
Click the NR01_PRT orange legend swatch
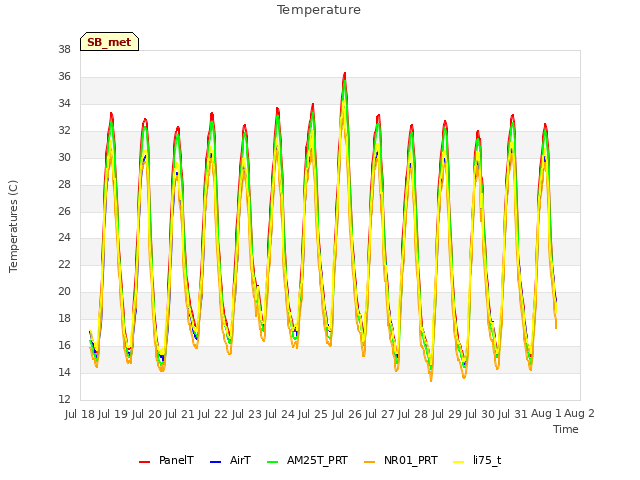point(369,462)
